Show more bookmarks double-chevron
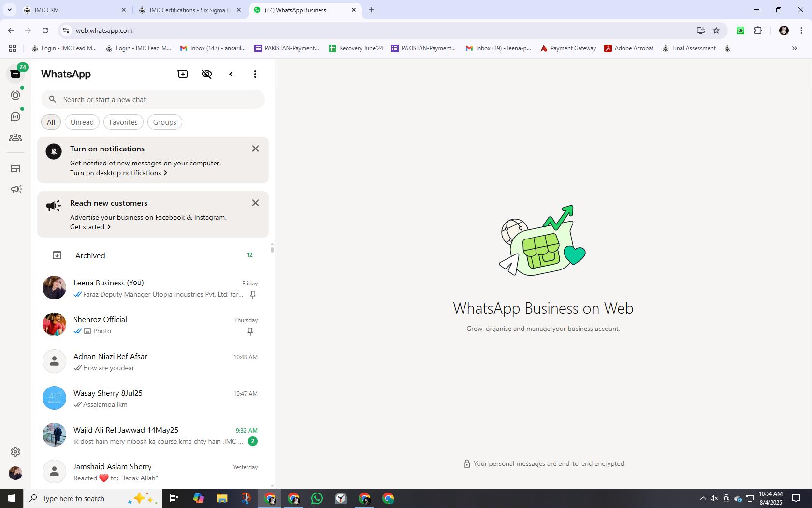Image resolution: width=812 pixels, height=508 pixels. (x=794, y=48)
